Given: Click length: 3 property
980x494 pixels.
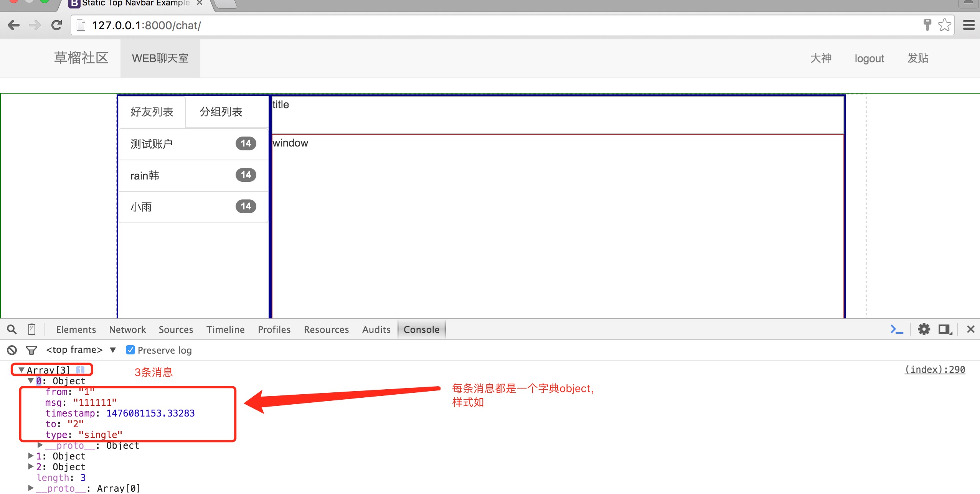Looking at the screenshot, I should tap(61, 478).
